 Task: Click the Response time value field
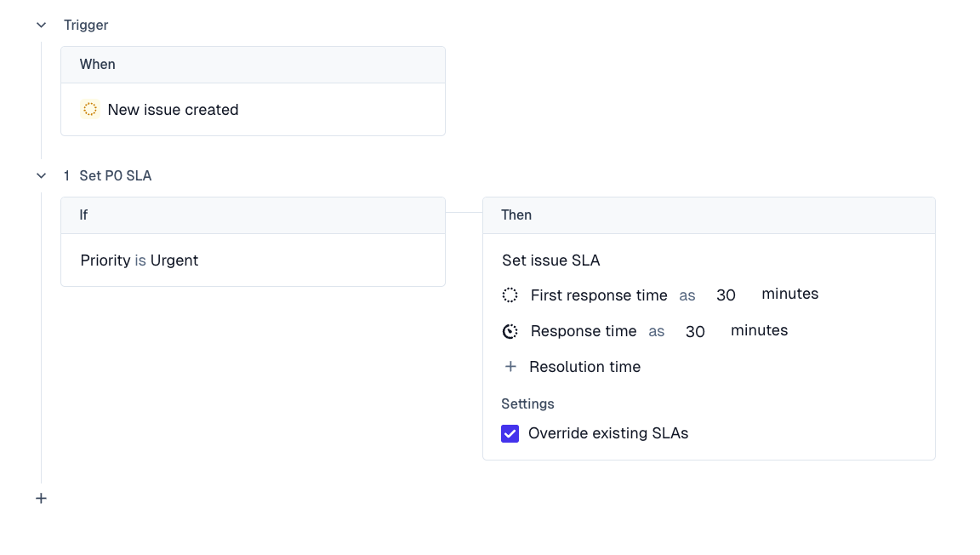695,332
